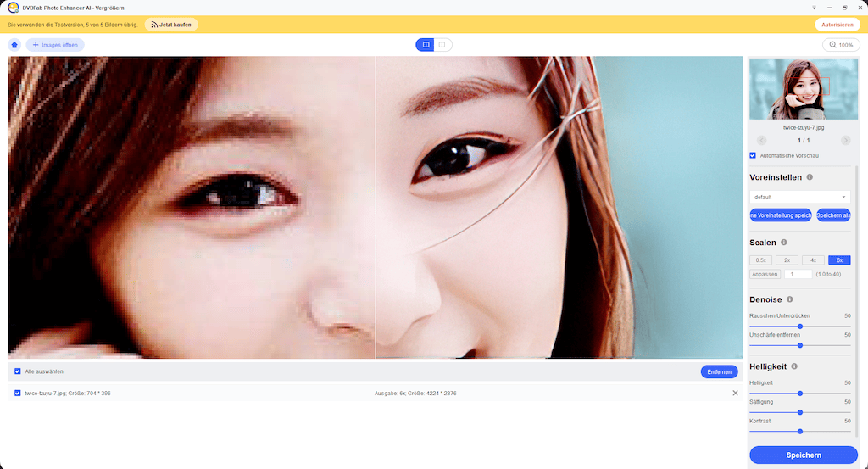The image size is (868, 469).
Task: Click the home icon button
Action: pyautogui.click(x=14, y=45)
